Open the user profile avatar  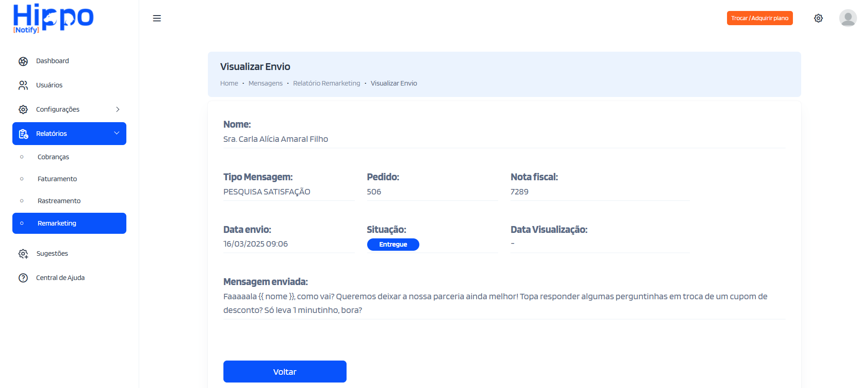click(847, 18)
